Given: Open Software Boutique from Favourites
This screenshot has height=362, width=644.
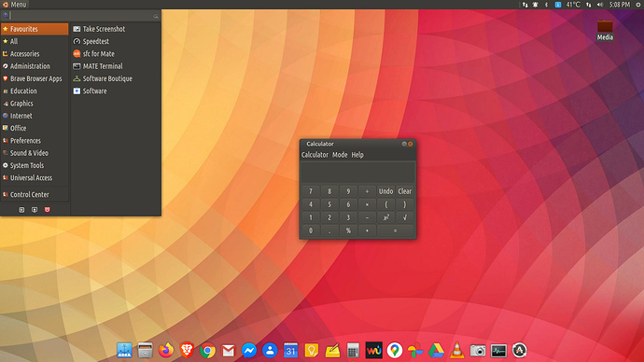Looking at the screenshot, I should coord(116,78).
